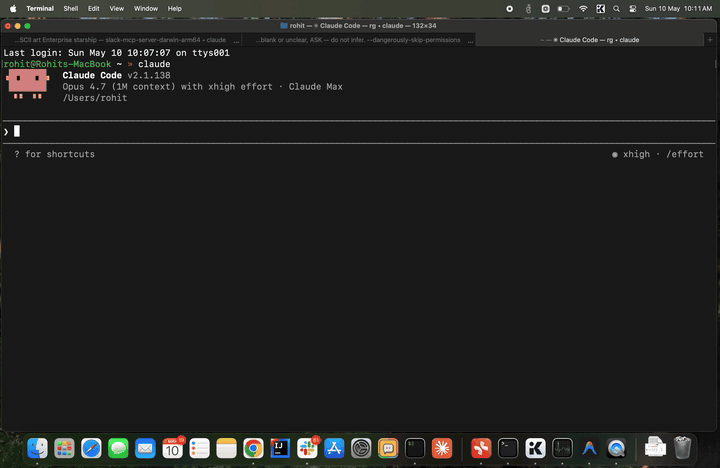Viewport: 720px width, 468px height.
Task: Open the View menu
Action: click(117, 8)
